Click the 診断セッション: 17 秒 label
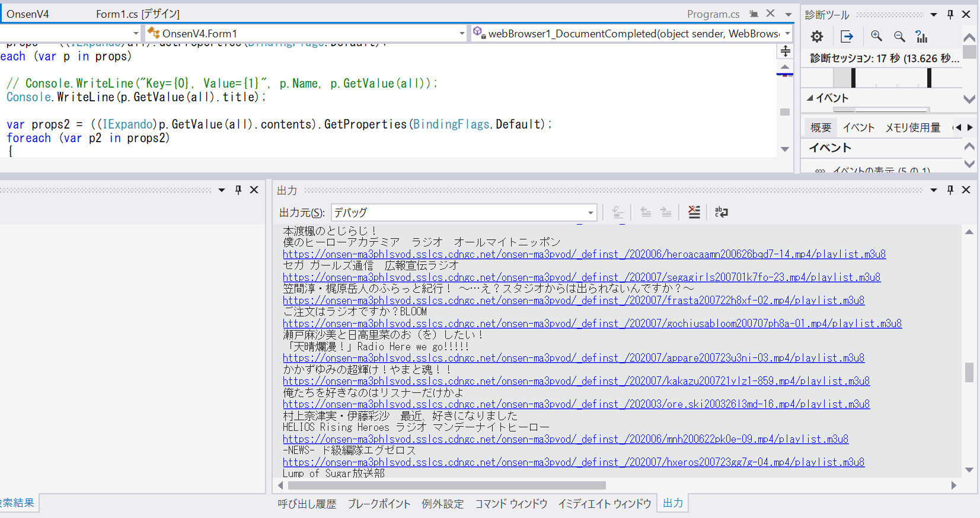Viewport: 980px width, 518px height. tap(885, 58)
